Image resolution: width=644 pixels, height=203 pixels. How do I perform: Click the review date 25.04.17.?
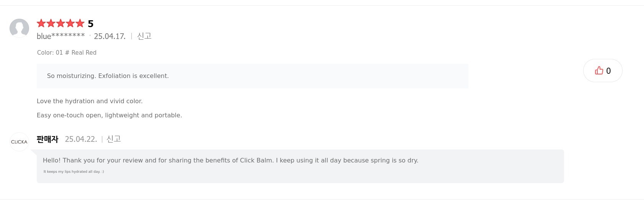pyautogui.click(x=110, y=36)
